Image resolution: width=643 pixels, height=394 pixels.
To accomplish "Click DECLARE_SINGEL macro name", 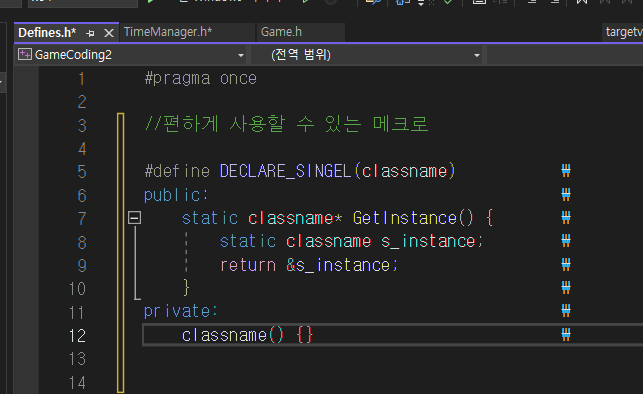I will pyautogui.click(x=285, y=171).
